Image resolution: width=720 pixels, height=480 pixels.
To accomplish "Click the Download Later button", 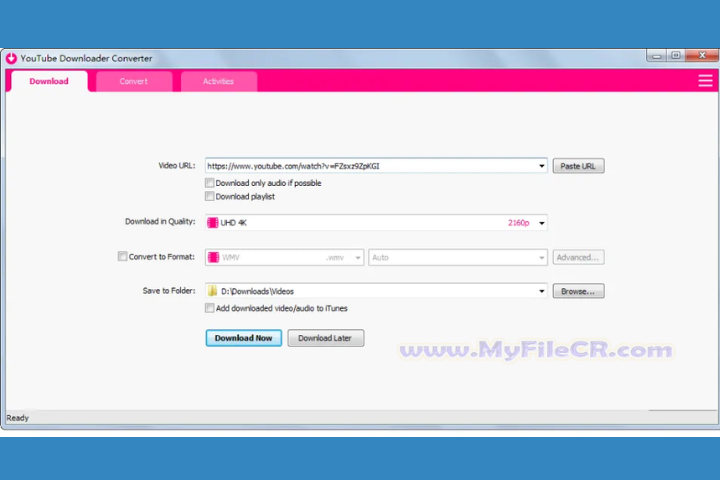I will tap(325, 338).
